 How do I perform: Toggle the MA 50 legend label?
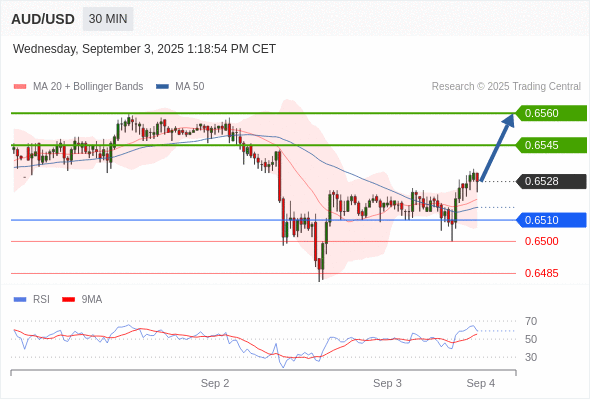pyautogui.click(x=190, y=87)
